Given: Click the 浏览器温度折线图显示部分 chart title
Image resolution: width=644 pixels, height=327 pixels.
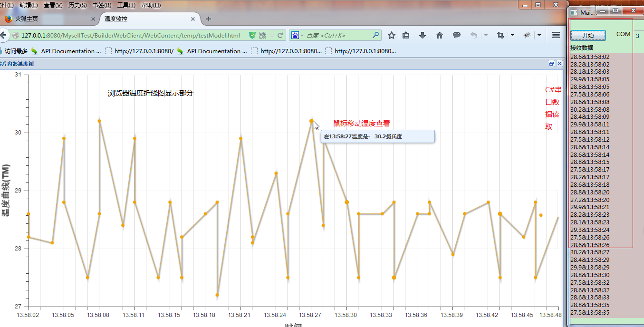Looking at the screenshot, I should [x=151, y=93].
